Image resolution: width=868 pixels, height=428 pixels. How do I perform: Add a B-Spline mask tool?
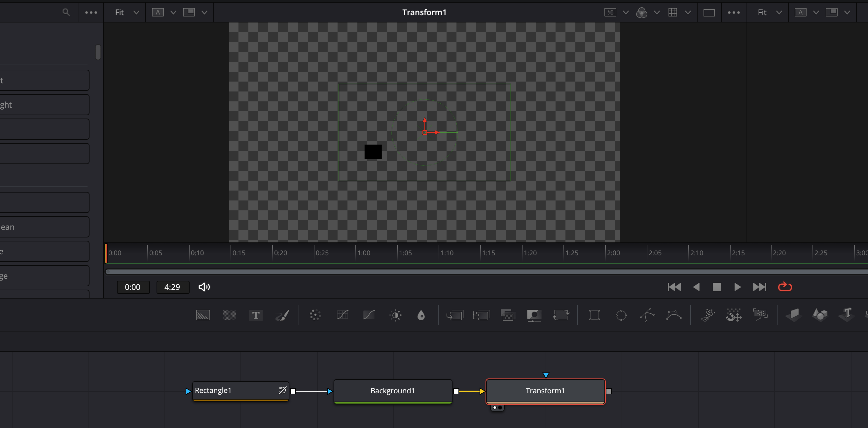674,315
